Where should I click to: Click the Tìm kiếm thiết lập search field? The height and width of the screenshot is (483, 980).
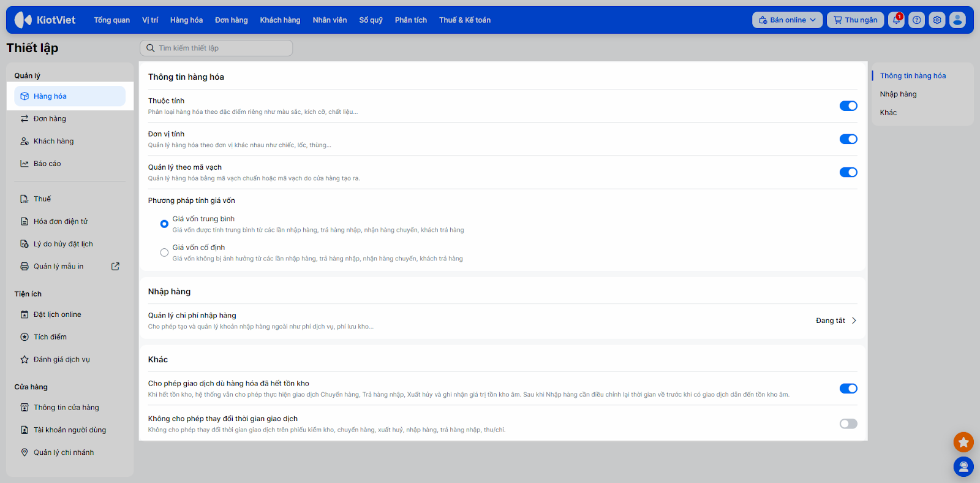[216, 48]
